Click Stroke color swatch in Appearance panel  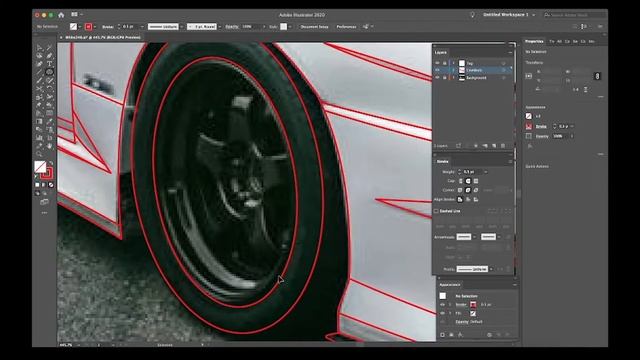[x=473, y=304]
